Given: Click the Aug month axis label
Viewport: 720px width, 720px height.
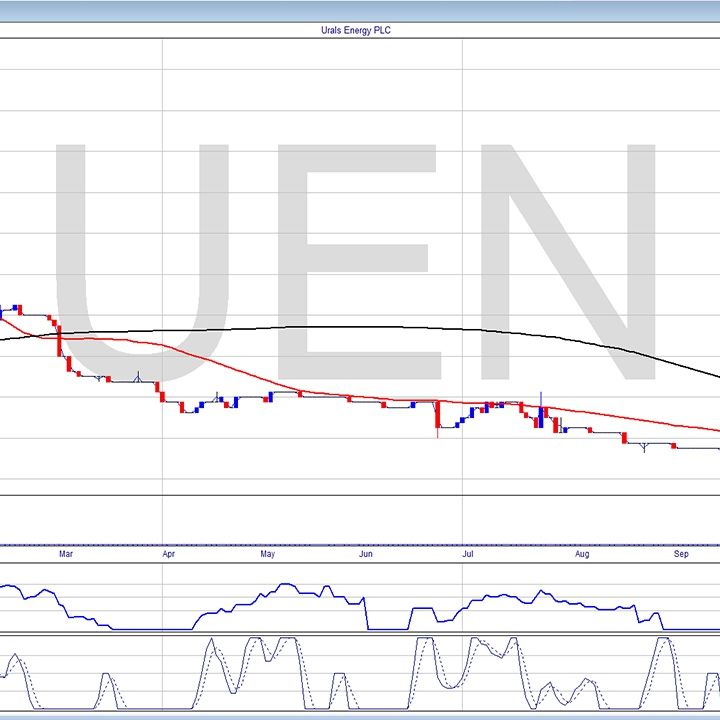Looking at the screenshot, I should pyautogui.click(x=583, y=553).
